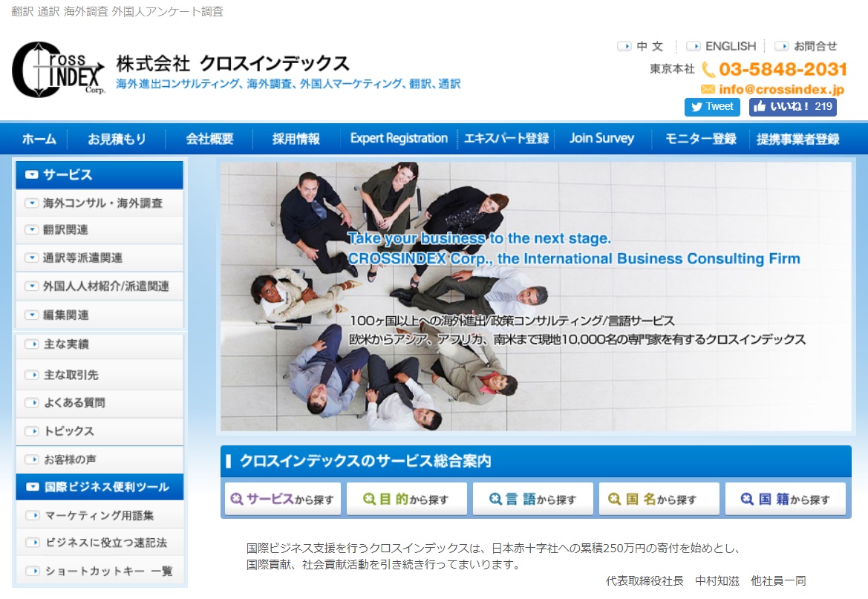Click the hero banner image of business people
The image size is (868, 599).
point(536,296)
